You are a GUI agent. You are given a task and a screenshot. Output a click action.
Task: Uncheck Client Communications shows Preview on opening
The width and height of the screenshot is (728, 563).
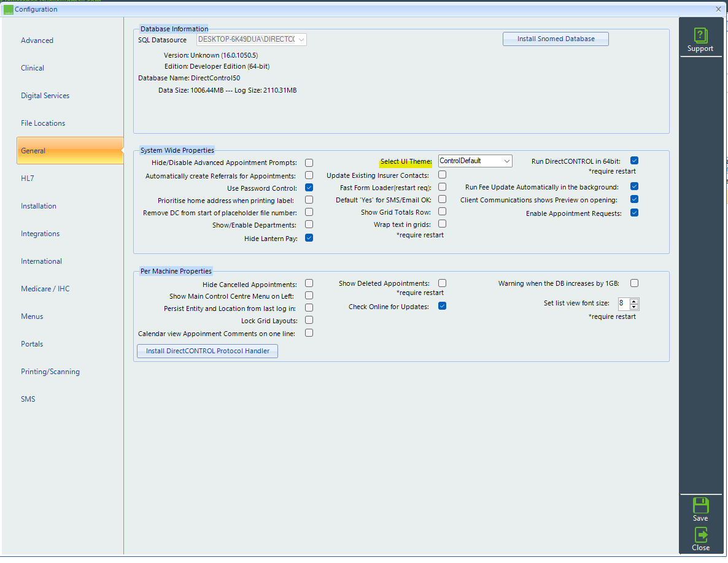point(634,199)
